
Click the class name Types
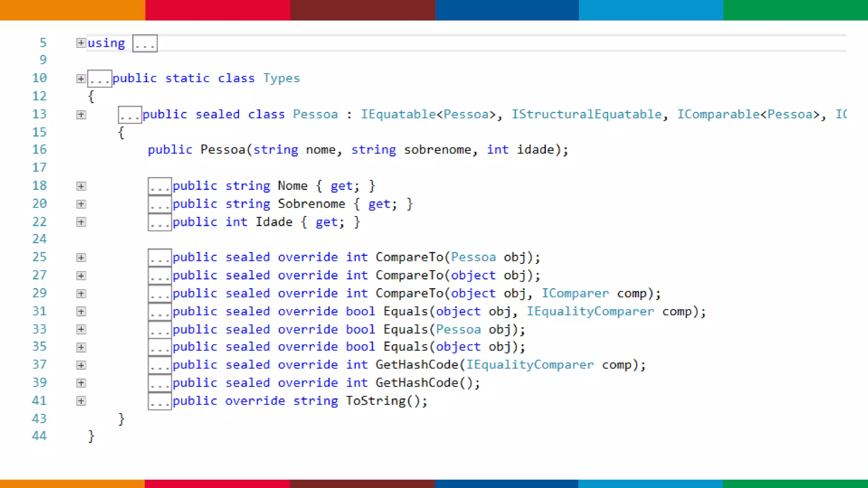[x=281, y=78]
